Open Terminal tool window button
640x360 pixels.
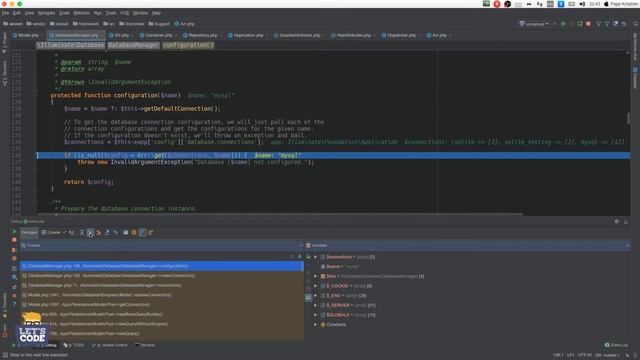point(144,345)
